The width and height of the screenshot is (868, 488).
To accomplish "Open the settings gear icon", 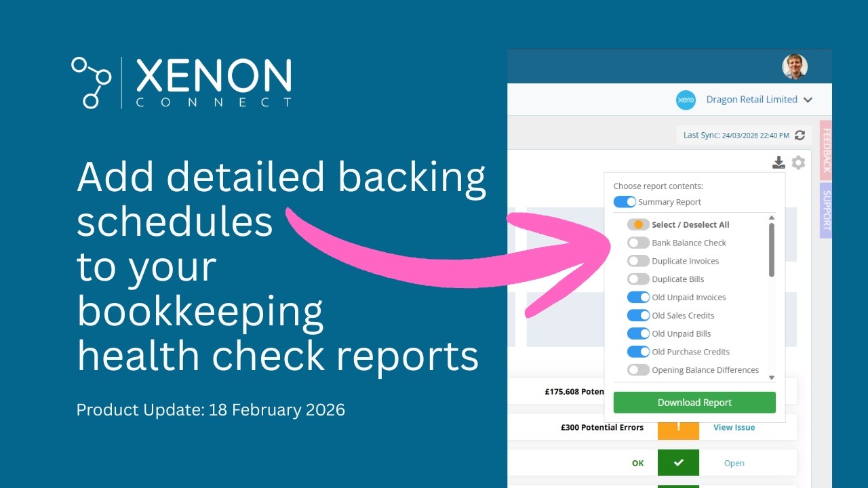I will 799,162.
